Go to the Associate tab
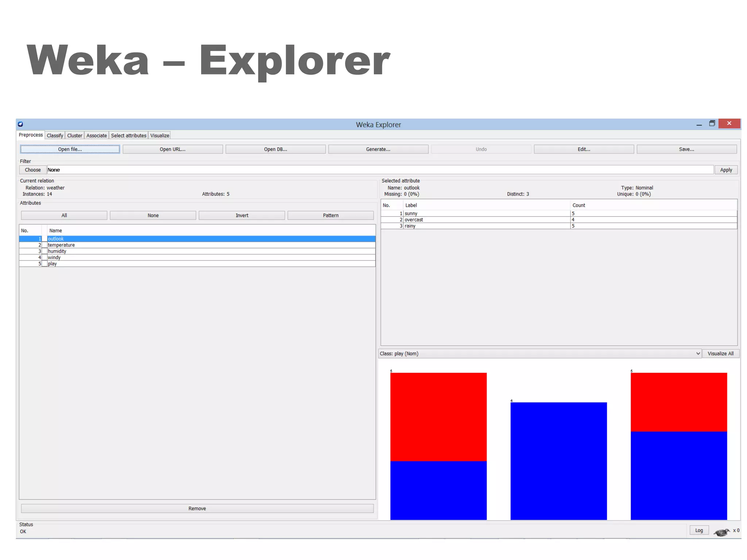 click(x=97, y=135)
